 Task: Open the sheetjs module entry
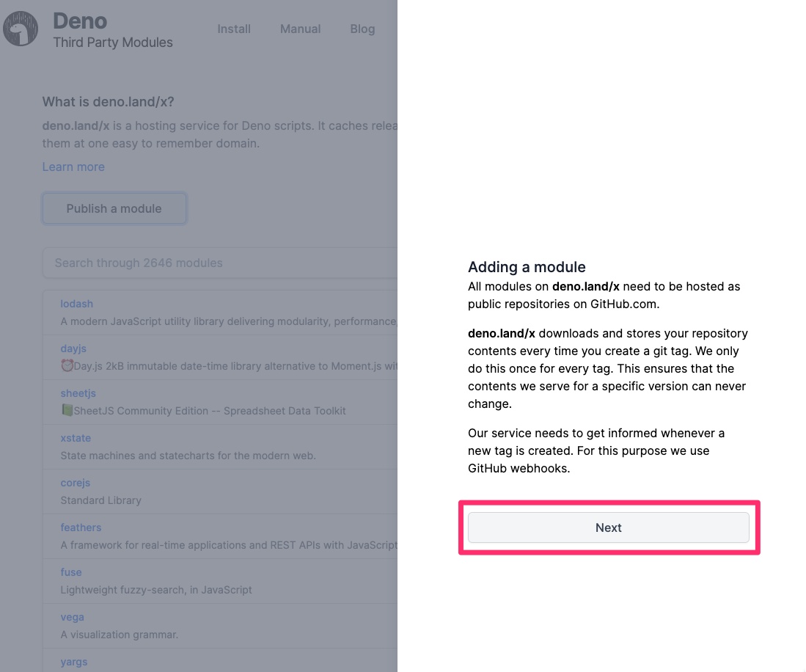tap(78, 392)
